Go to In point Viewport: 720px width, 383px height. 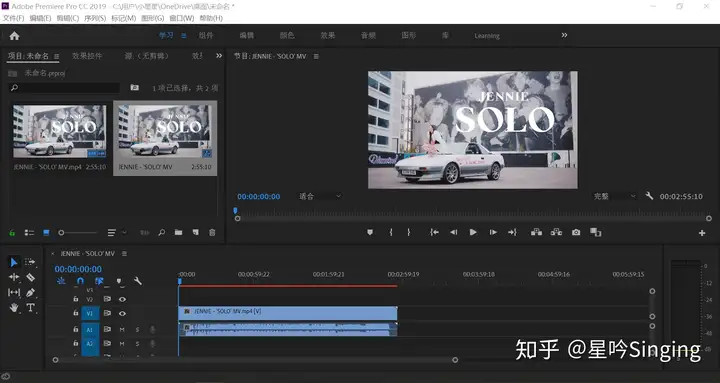(434, 232)
